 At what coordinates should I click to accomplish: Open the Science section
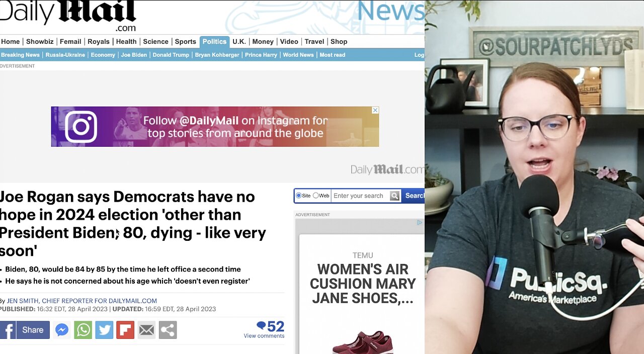pos(155,42)
